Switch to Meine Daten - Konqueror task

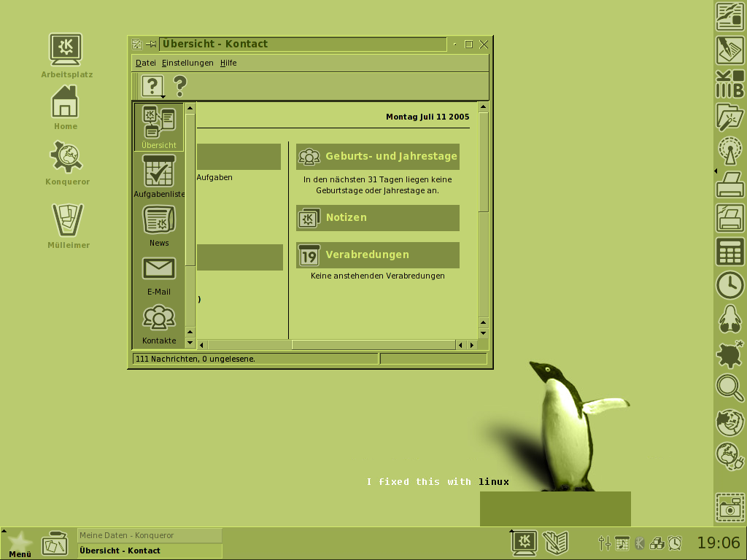tap(150, 535)
